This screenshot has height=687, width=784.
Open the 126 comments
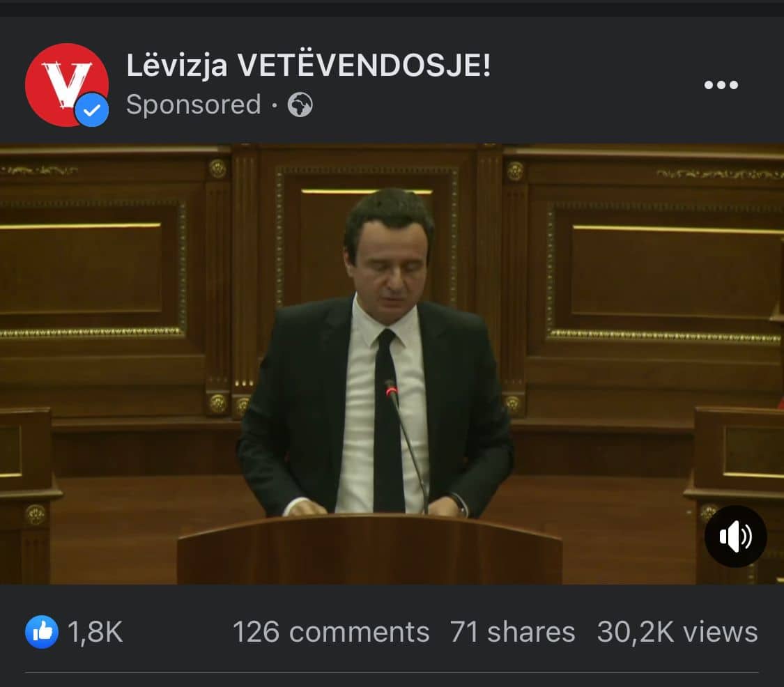pyautogui.click(x=331, y=632)
